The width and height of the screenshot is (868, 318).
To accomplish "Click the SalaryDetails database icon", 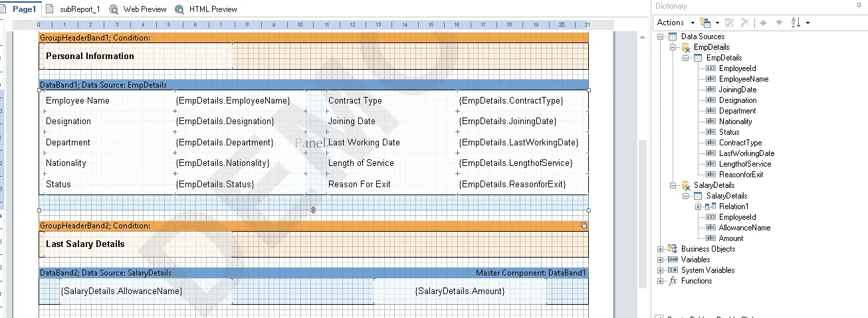I will coord(686,186).
